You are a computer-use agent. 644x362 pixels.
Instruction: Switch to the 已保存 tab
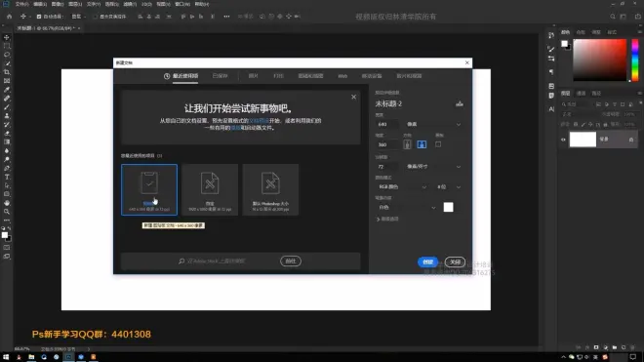point(220,76)
